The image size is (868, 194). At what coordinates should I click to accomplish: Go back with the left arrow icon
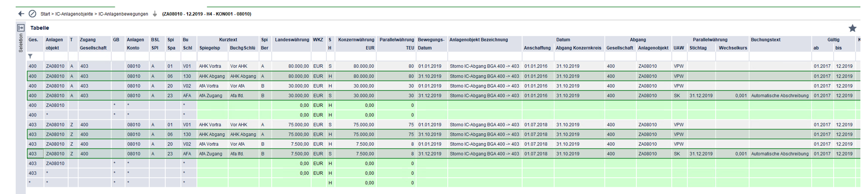(21, 14)
